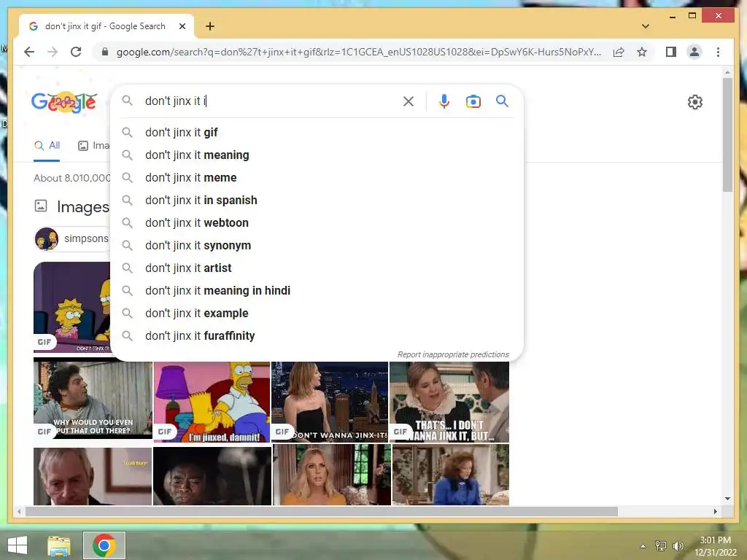Viewport: 747px width, 560px height.
Task: Click the horizontal scrollbar thumb
Action: pos(322,511)
